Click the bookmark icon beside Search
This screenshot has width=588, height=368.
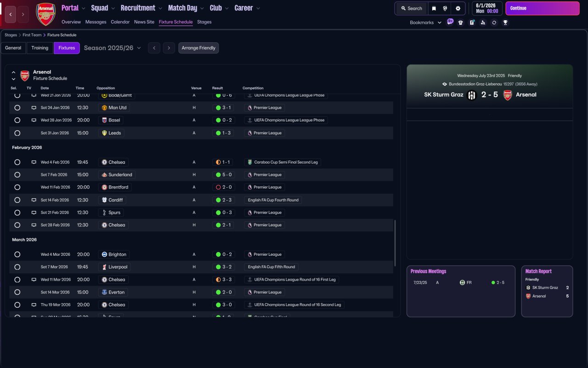pyautogui.click(x=434, y=8)
